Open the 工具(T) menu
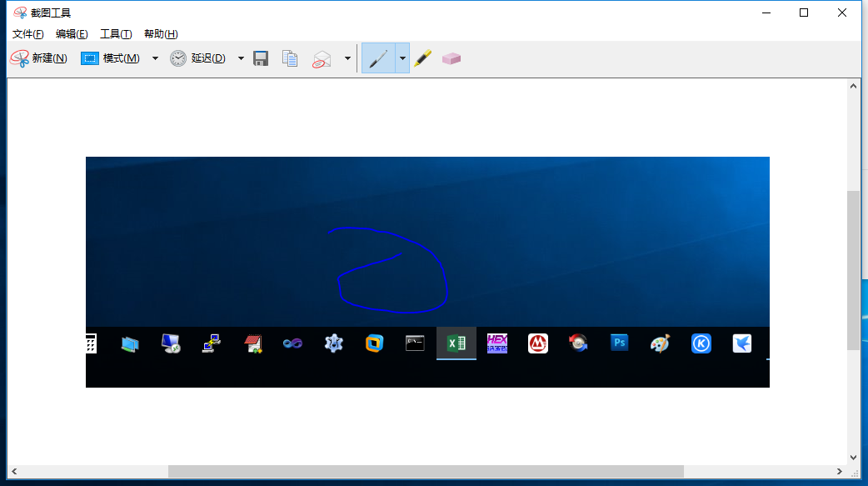This screenshot has width=868, height=486. 116,34
